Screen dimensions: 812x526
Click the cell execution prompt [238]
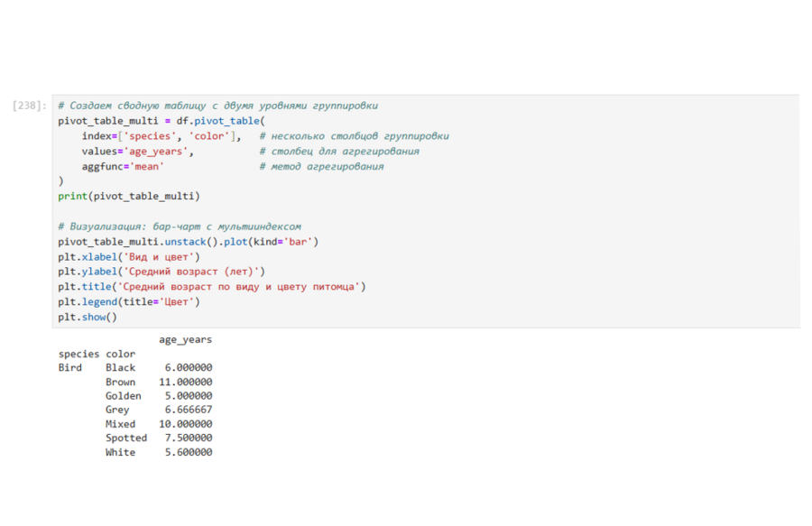point(29,106)
